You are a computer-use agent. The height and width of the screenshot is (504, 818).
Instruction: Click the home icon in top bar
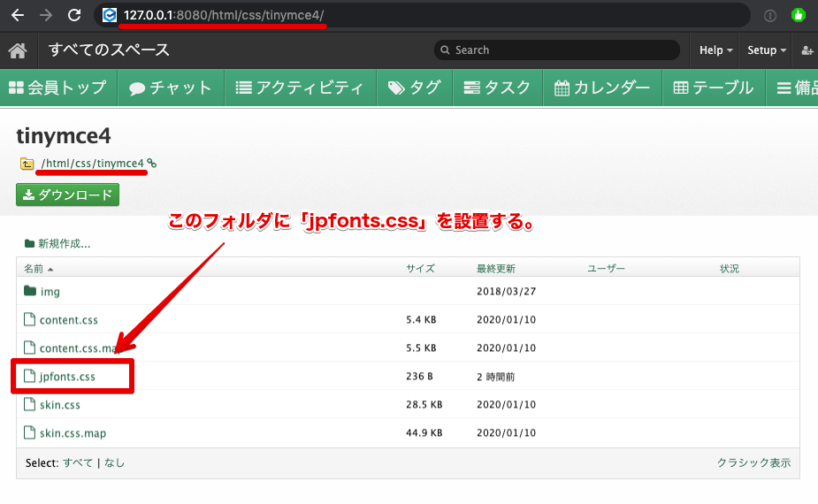(x=18, y=50)
